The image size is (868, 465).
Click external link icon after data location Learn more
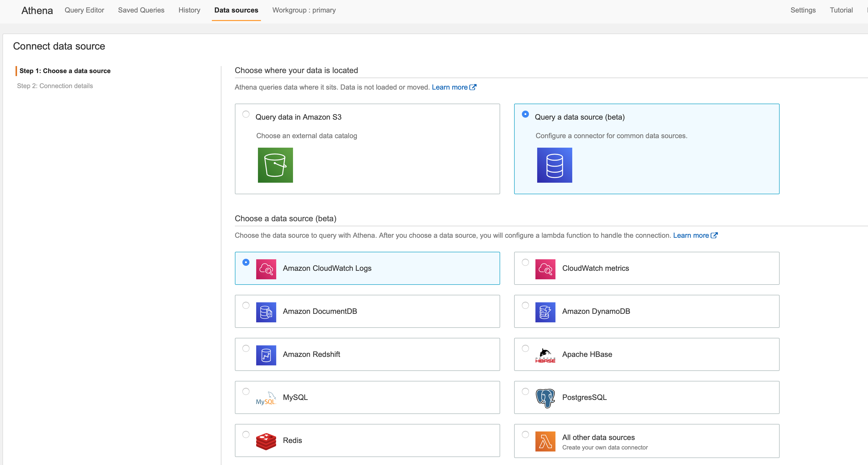point(473,87)
